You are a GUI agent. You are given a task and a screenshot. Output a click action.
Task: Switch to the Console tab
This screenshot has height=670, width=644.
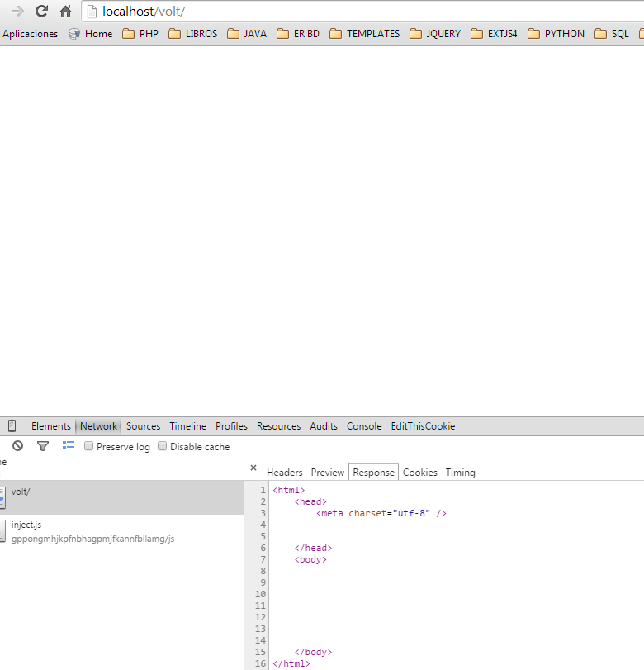pos(364,426)
